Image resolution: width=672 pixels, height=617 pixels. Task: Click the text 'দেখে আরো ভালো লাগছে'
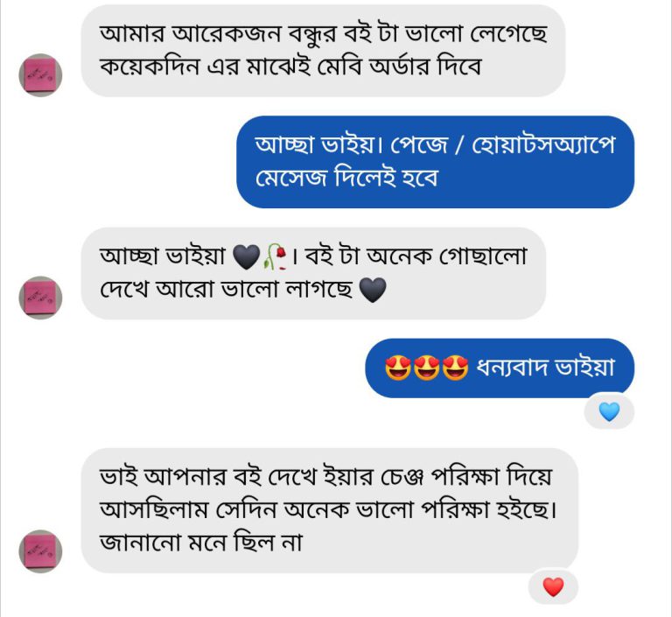[227, 291]
